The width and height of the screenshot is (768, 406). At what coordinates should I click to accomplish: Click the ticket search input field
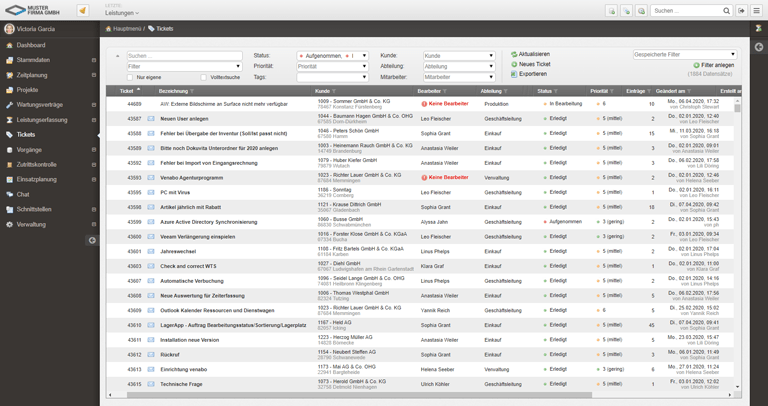point(184,56)
